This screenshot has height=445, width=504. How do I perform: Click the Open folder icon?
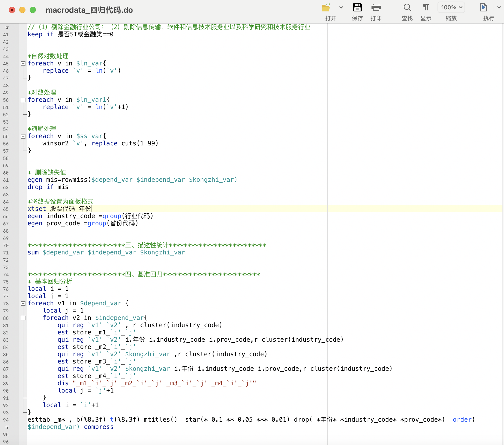(326, 8)
